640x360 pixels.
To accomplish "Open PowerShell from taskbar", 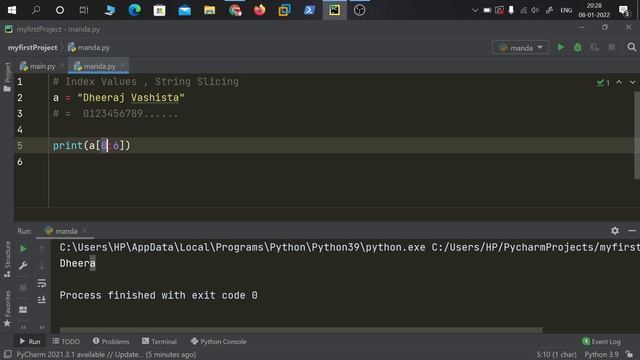I will click(x=309, y=10).
